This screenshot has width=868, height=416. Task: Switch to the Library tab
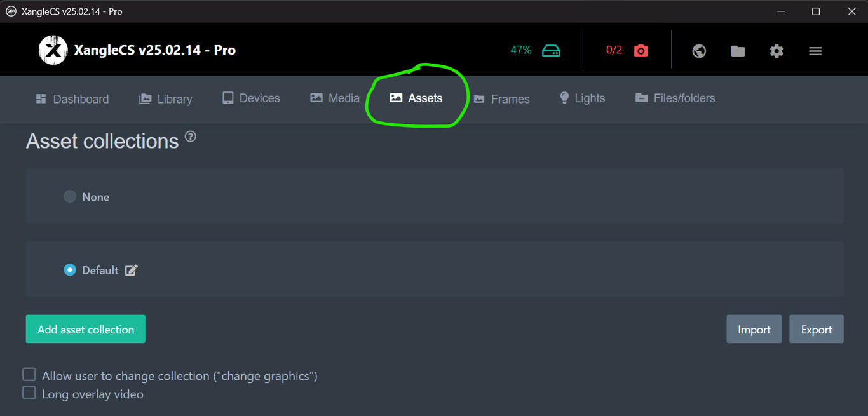pyautogui.click(x=166, y=99)
